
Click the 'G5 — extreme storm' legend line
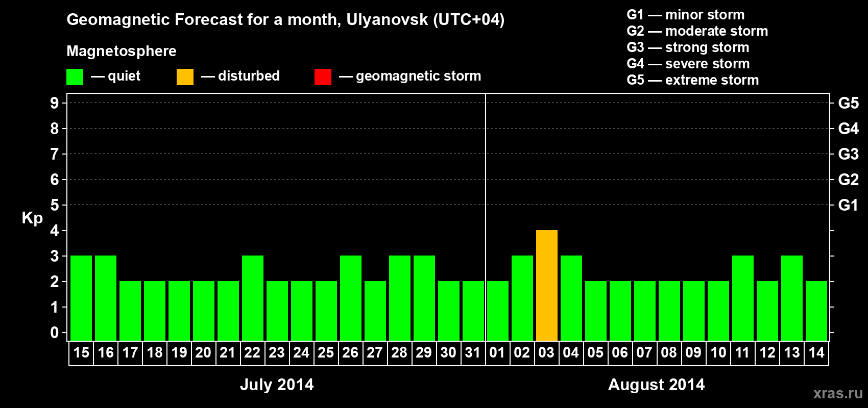coord(693,80)
